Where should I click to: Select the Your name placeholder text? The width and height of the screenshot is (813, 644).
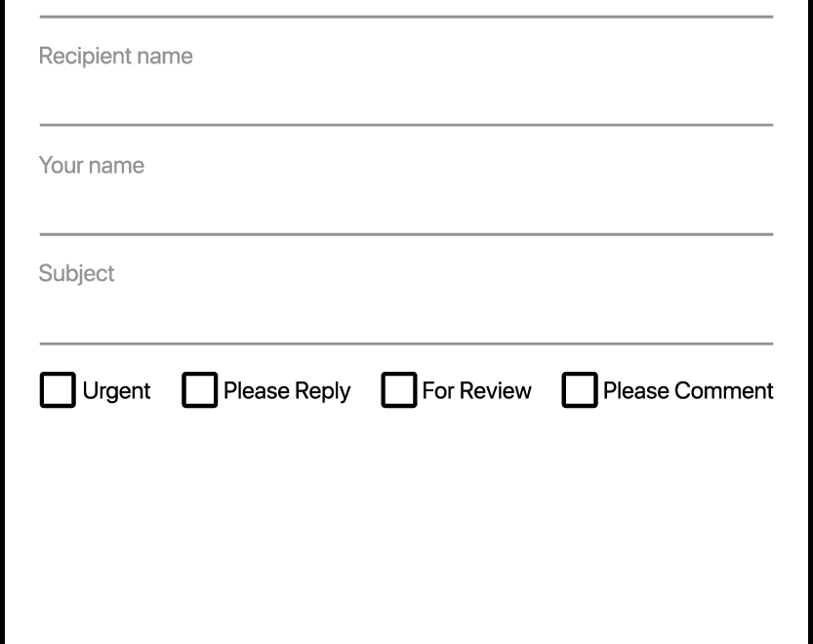click(91, 165)
